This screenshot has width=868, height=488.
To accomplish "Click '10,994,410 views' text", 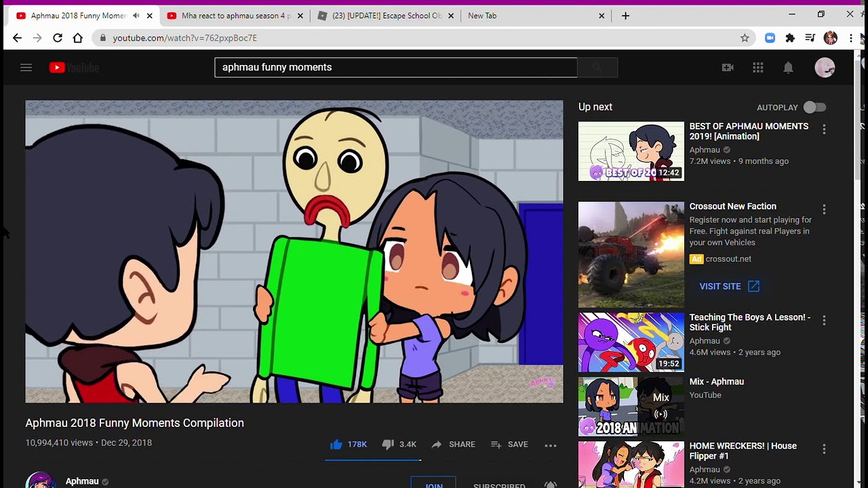I will (x=59, y=443).
